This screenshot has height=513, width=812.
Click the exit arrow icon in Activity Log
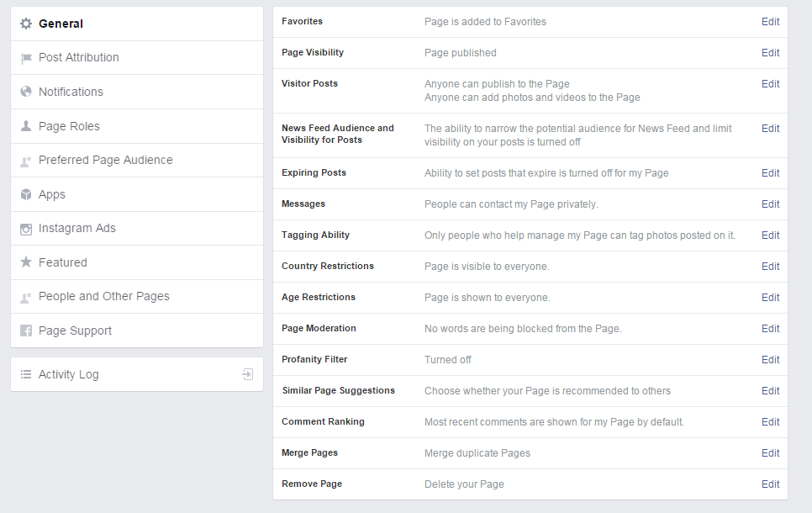point(247,374)
